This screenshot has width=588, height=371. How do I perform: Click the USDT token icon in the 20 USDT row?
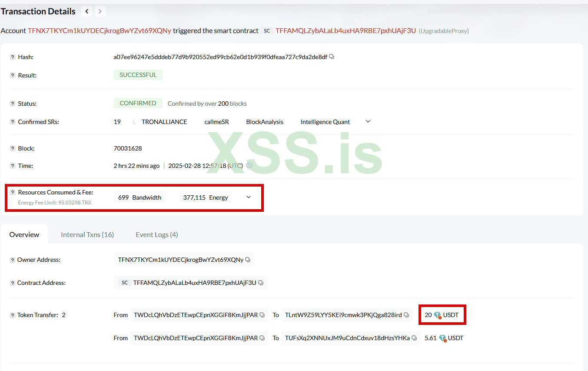pos(438,315)
